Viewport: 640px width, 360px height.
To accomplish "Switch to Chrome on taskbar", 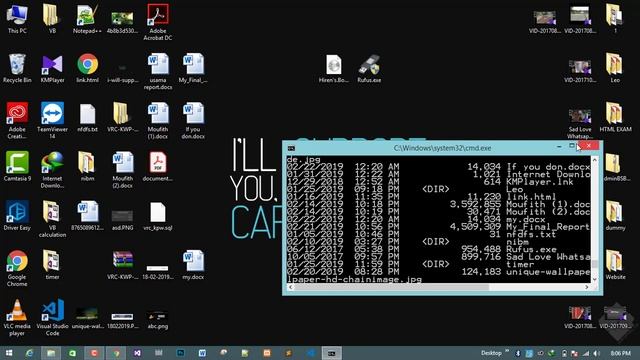I will click(x=116, y=353).
